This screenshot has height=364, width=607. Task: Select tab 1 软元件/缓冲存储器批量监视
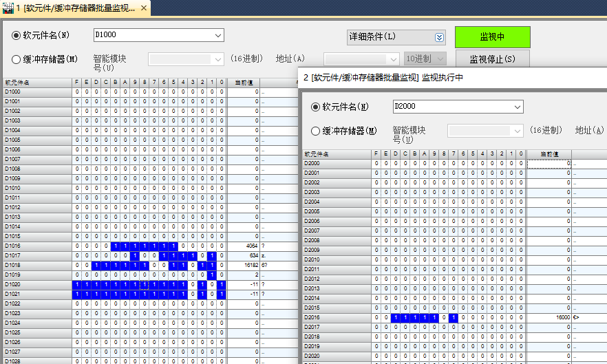[x=76, y=8]
